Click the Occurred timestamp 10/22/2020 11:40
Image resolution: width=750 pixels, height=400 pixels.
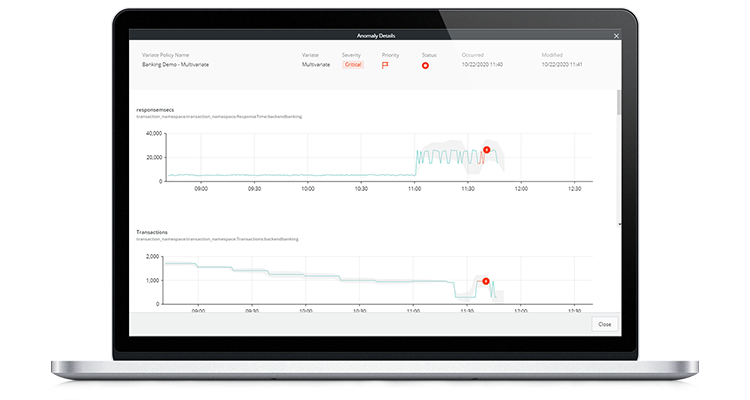click(482, 65)
